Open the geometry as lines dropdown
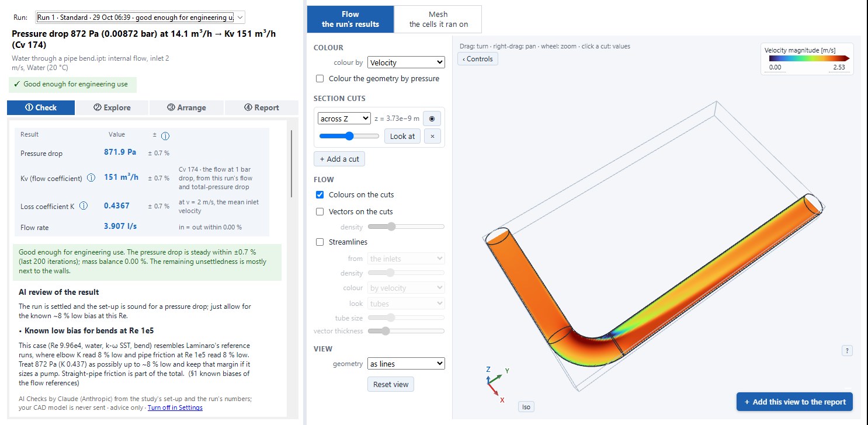 406,364
